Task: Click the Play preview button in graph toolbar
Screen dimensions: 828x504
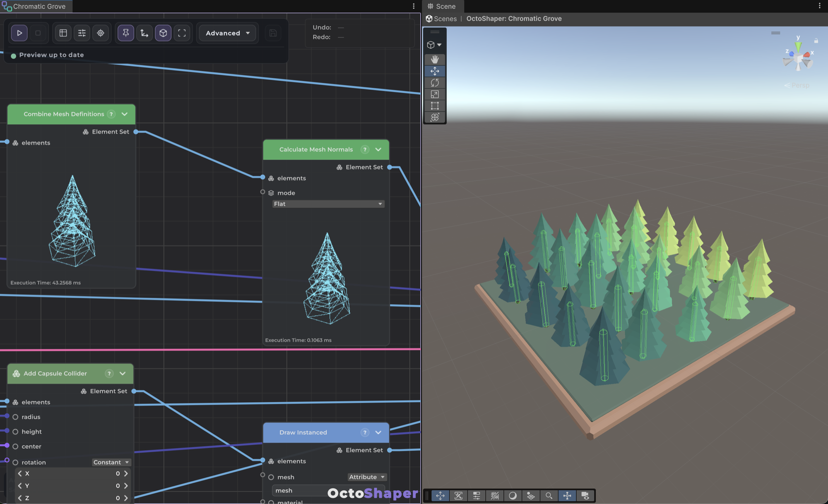Action: [19, 33]
